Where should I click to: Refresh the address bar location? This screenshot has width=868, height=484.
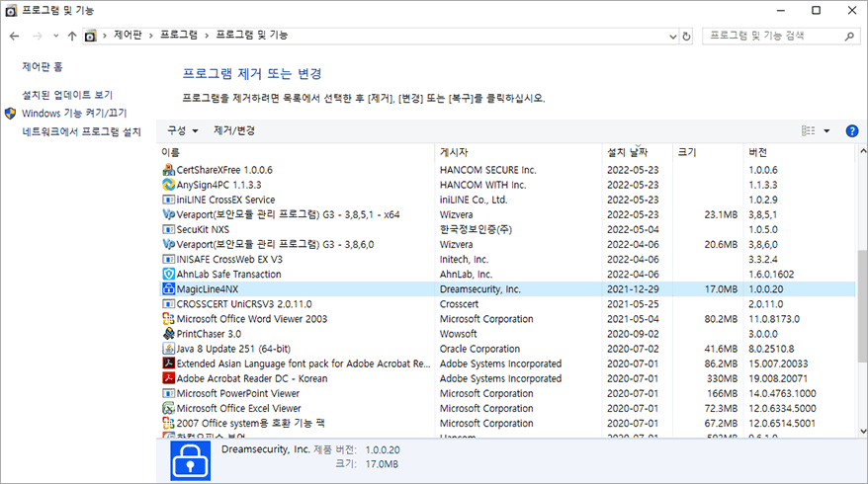686,37
